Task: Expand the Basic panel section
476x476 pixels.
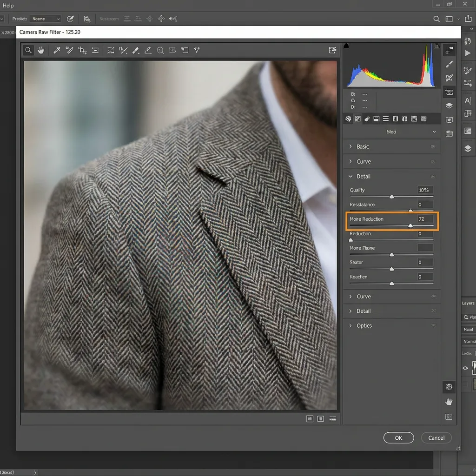Action: click(363, 146)
